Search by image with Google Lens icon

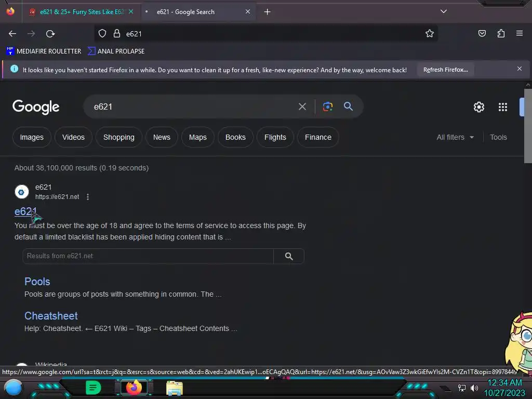point(327,107)
